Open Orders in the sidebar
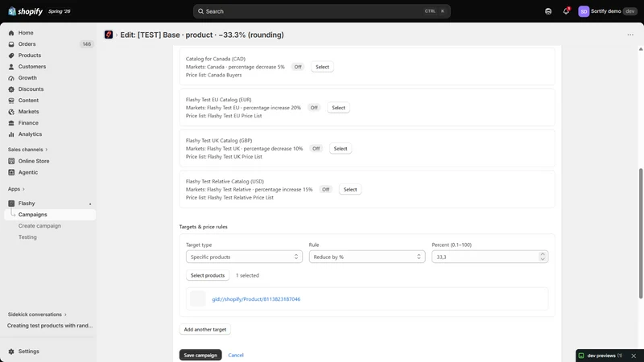 (x=27, y=44)
